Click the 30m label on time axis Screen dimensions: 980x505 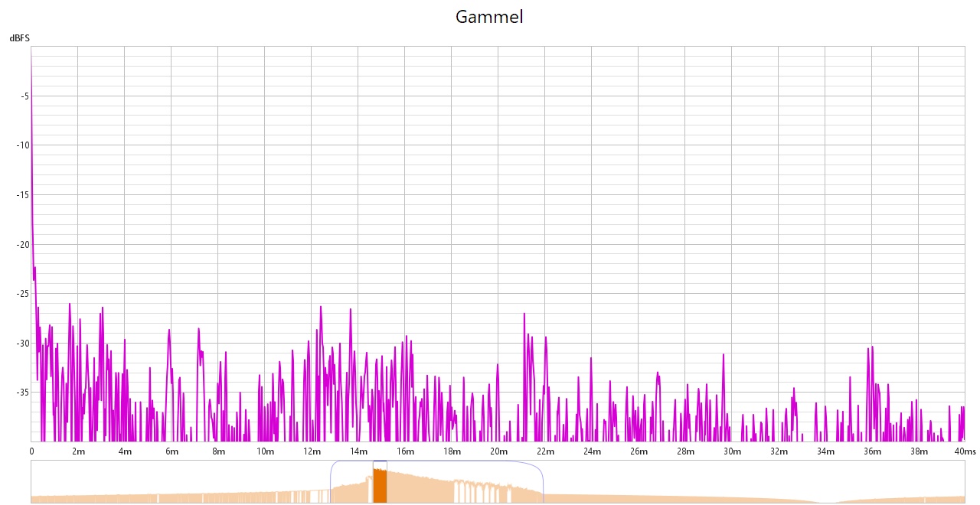tap(732, 451)
